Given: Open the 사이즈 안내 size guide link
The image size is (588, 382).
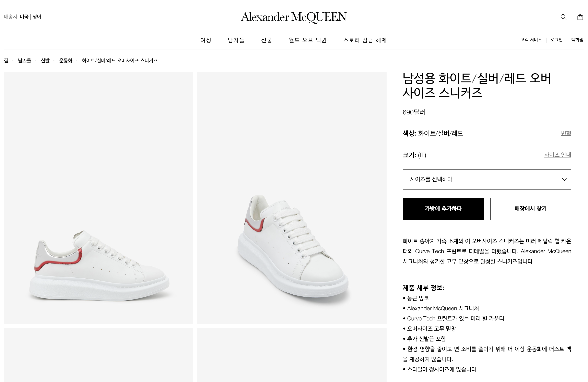Looking at the screenshot, I should (x=557, y=155).
